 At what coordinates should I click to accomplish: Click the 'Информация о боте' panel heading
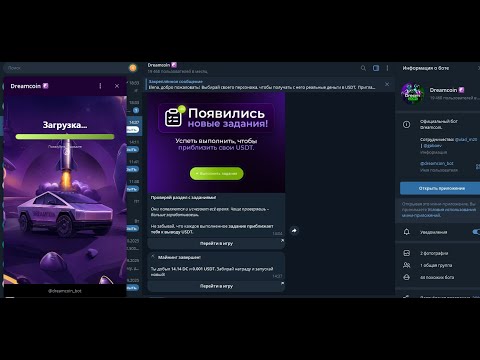coord(426,68)
